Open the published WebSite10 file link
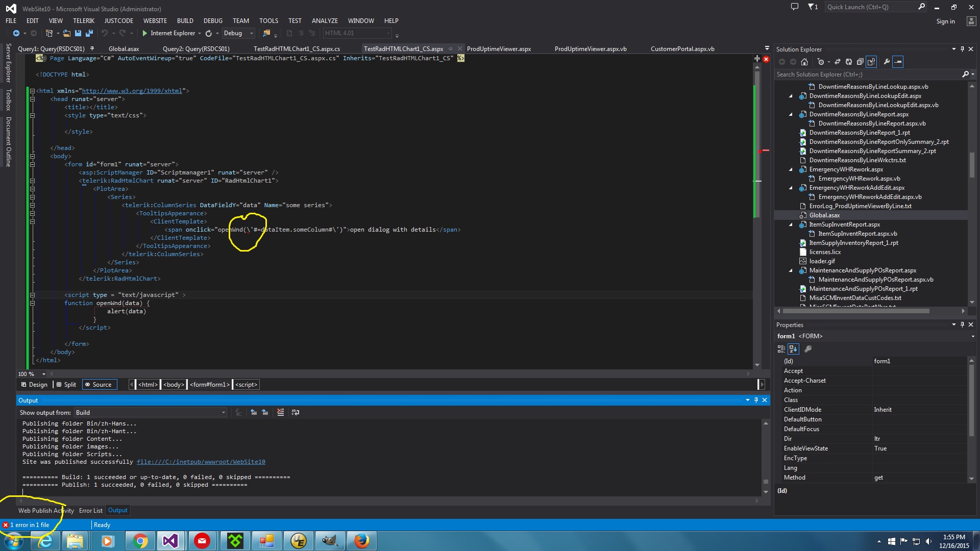The width and height of the screenshot is (980, 551). (x=201, y=462)
